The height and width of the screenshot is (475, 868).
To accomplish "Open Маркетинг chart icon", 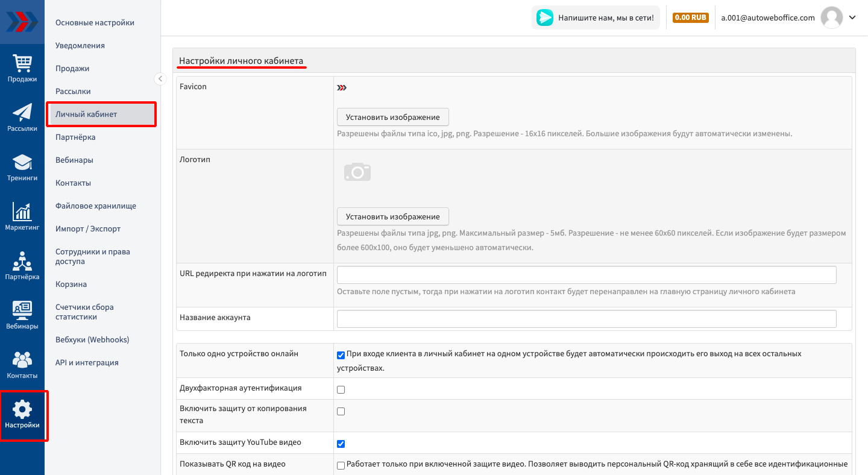I will click(x=22, y=212).
